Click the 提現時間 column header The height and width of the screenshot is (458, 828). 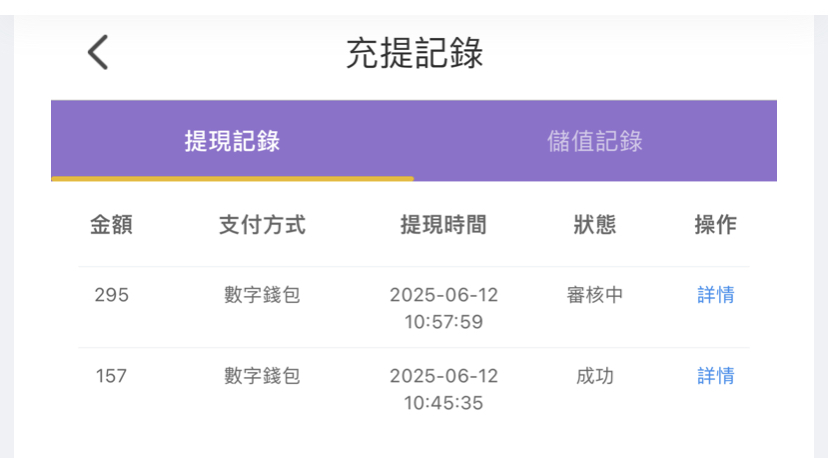(x=444, y=225)
